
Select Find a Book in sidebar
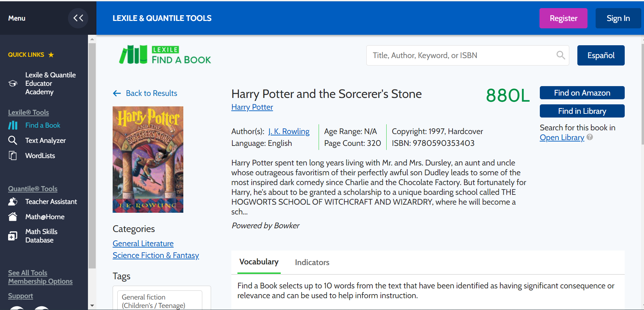(43, 125)
